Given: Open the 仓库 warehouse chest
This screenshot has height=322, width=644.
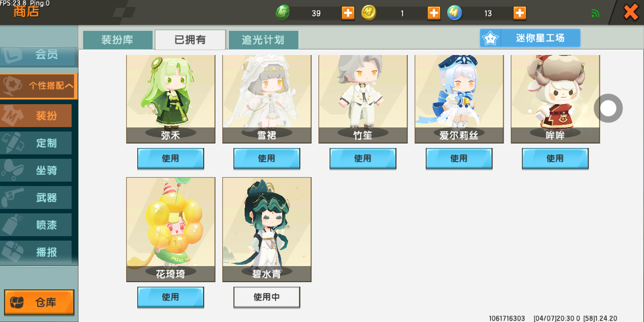Looking at the screenshot, I should 39,302.
